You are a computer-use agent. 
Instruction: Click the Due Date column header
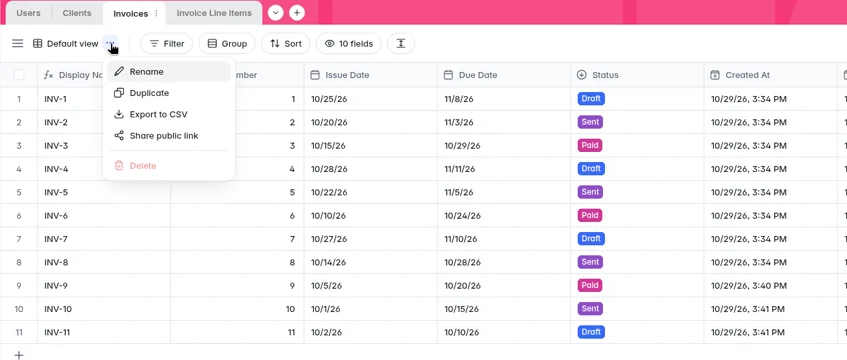click(x=504, y=75)
